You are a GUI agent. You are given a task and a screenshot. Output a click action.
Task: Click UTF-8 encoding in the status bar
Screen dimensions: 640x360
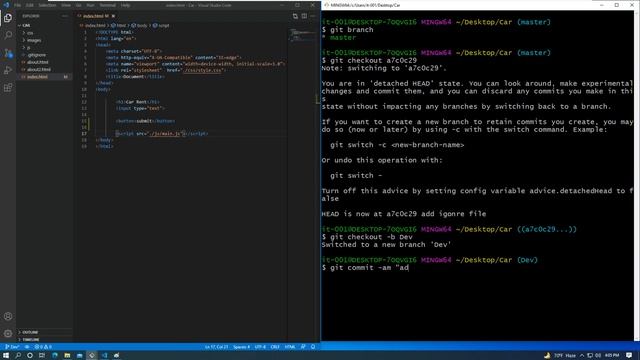tap(260, 347)
